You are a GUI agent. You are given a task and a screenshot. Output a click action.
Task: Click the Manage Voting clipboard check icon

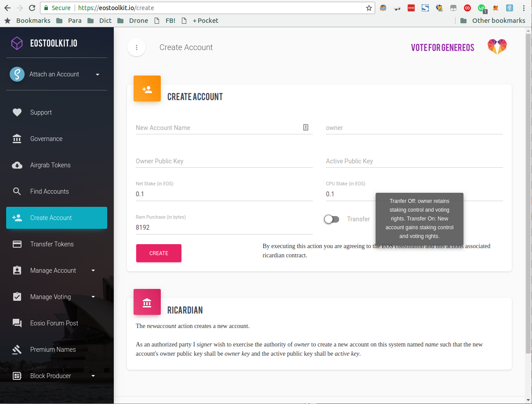pyautogui.click(x=17, y=297)
